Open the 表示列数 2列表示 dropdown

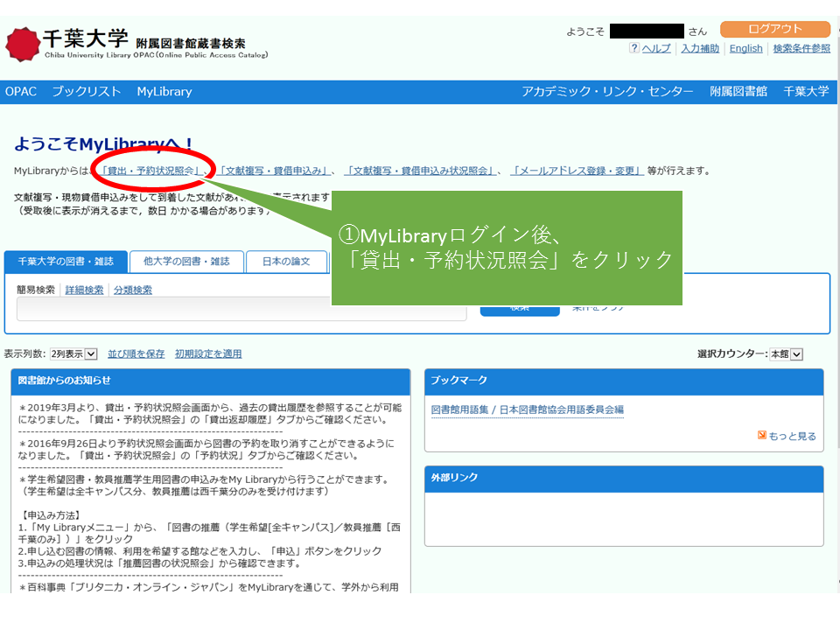tap(73, 354)
